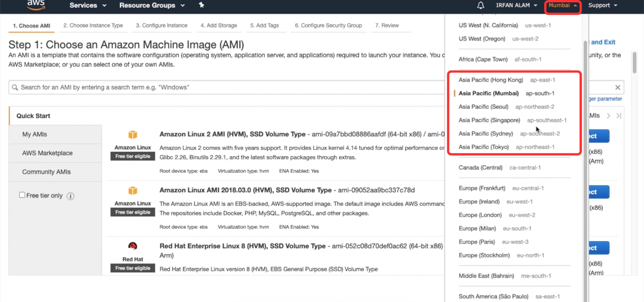This screenshot has height=302, width=644.
Task: Select Europe (London) region
Action: click(x=497, y=215)
